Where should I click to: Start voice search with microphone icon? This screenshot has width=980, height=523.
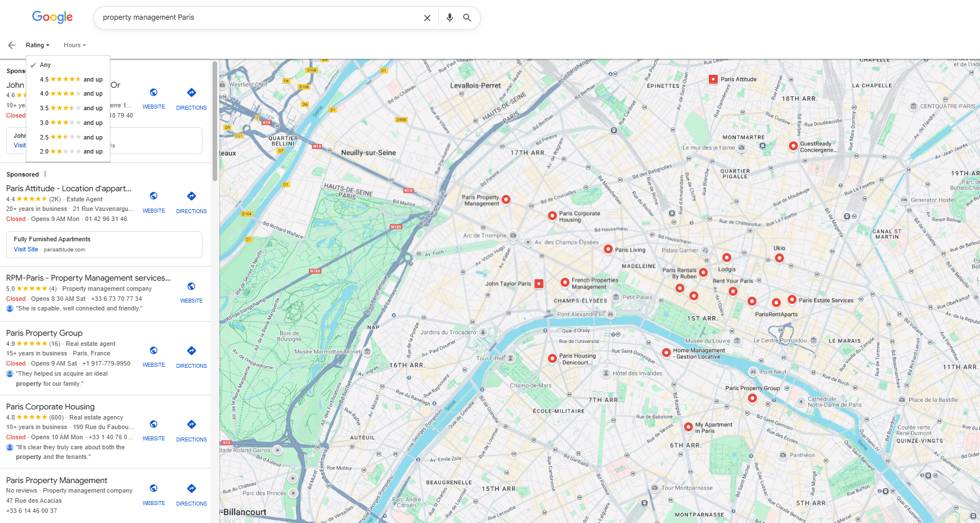[449, 17]
